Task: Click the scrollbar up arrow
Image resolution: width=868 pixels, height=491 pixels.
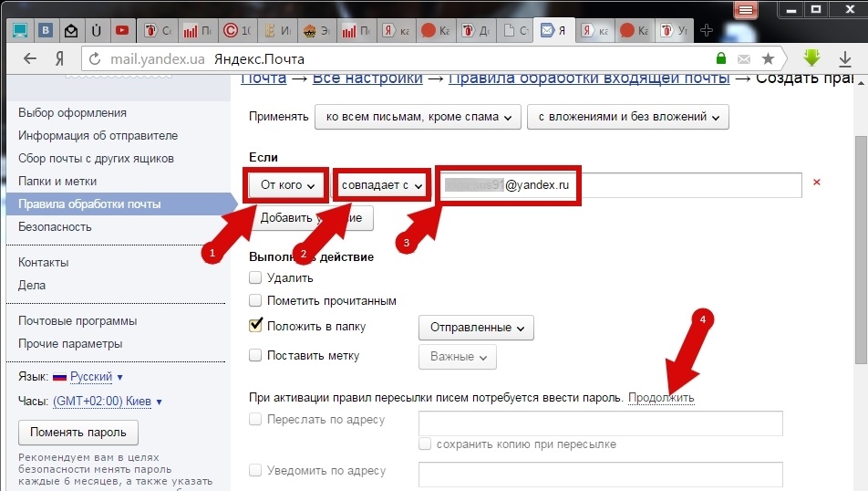Action: (862, 81)
